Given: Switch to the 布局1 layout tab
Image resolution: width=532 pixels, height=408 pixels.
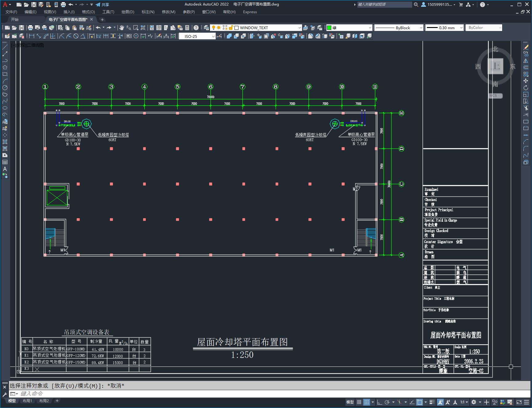Looking at the screenshot, I should click(x=27, y=401).
